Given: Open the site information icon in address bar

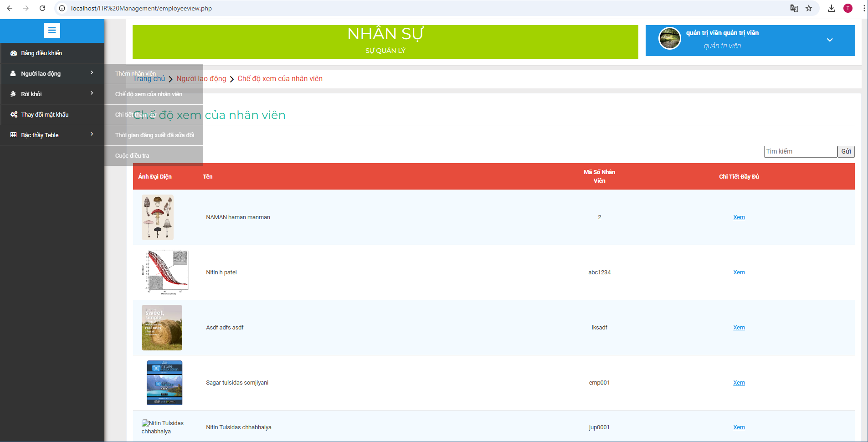Looking at the screenshot, I should pos(62,8).
